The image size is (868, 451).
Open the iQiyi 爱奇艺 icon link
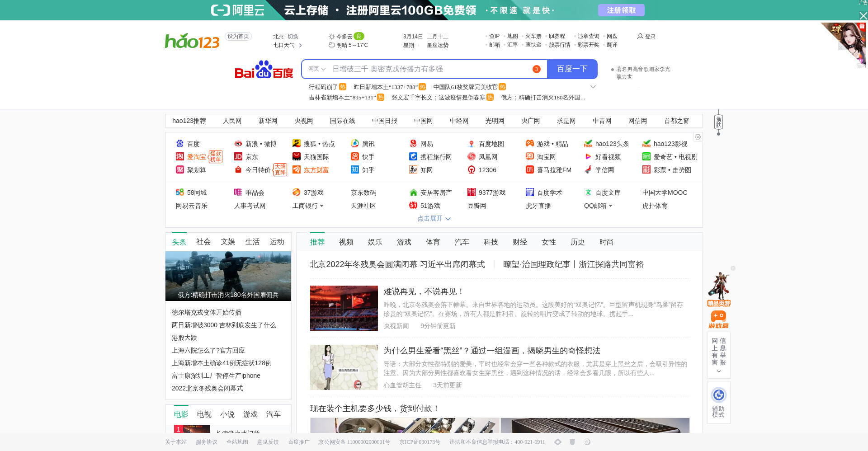click(x=646, y=157)
